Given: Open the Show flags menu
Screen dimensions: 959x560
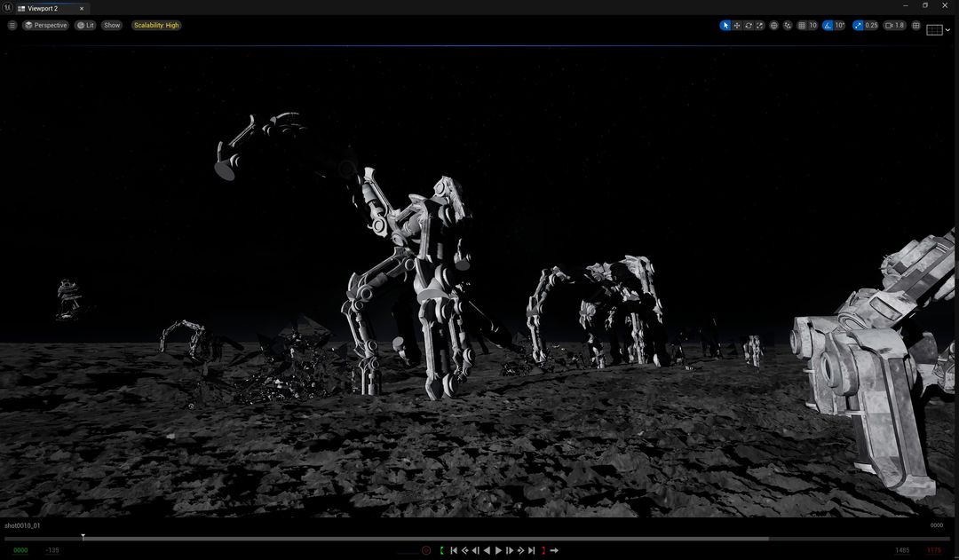Looking at the screenshot, I should [112, 26].
